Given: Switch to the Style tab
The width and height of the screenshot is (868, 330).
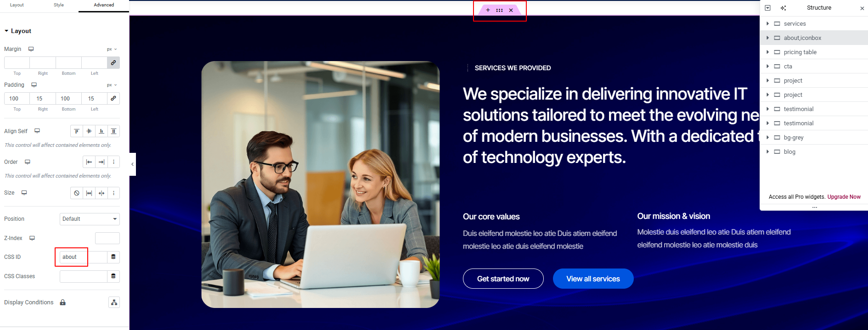Looking at the screenshot, I should pyautogui.click(x=59, y=5).
